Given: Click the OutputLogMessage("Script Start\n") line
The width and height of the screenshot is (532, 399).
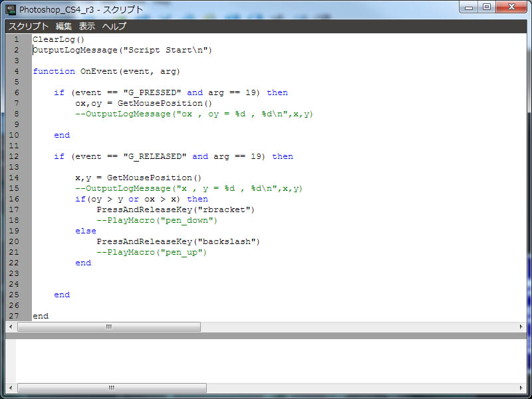Looking at the screenshot, I should (122, 51).
